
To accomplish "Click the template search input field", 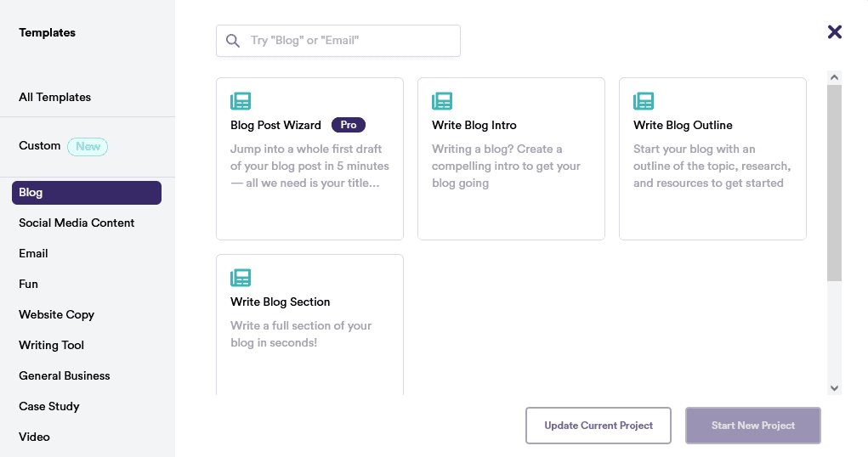I will [x=349, y=41].
